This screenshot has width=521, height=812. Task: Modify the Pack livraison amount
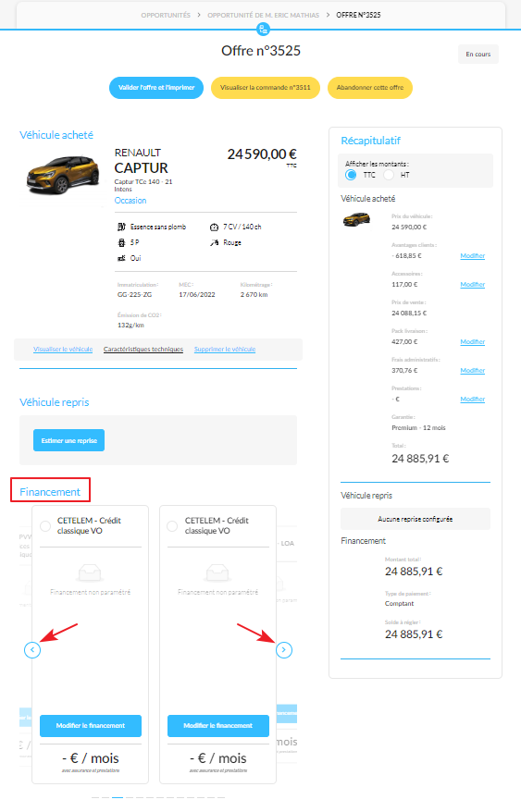tap(472, 342)
